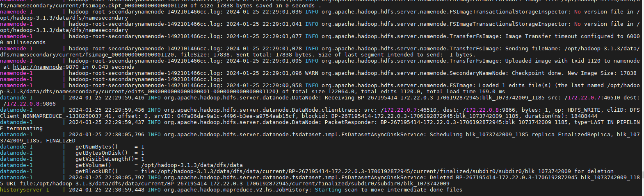
Task: Click the 'Image Transfer timeout' message text
Action: coord(541,36)
